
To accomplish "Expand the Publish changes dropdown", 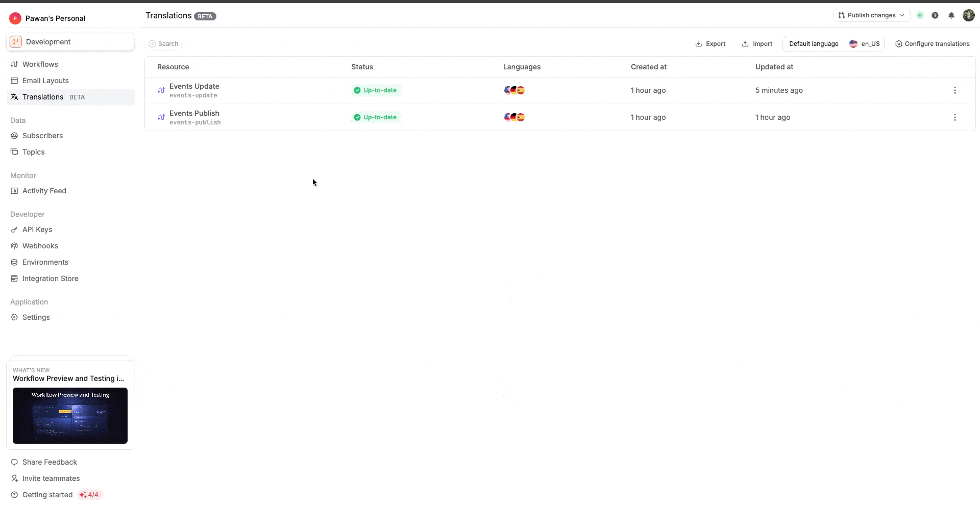I will (871, 15).
